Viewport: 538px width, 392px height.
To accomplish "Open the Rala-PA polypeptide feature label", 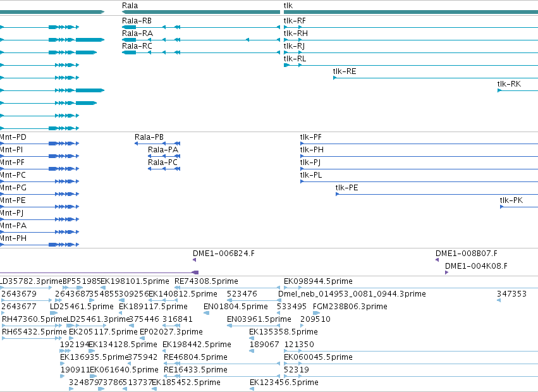I will coord(163,150).
